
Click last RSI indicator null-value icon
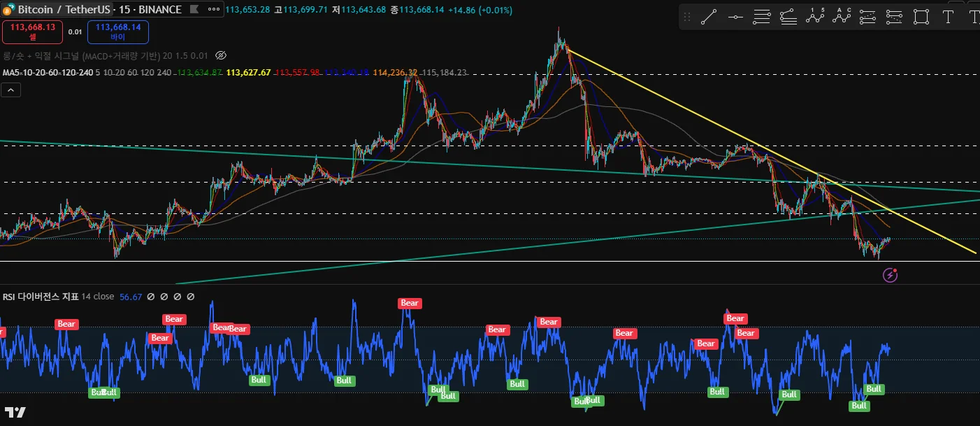point(190,297)
